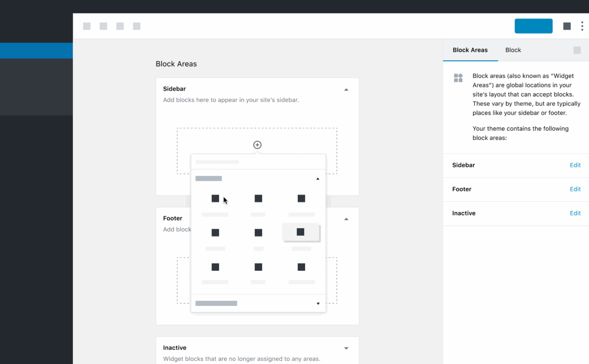This screenshot has height=364, width=589.
Task: Select the Block Areas tab
Action: 470,50
